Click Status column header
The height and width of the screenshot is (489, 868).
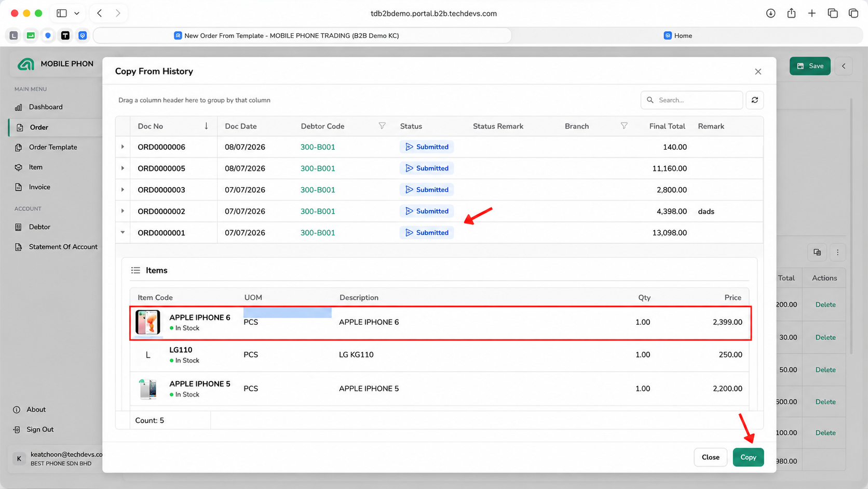pos(411,126)
